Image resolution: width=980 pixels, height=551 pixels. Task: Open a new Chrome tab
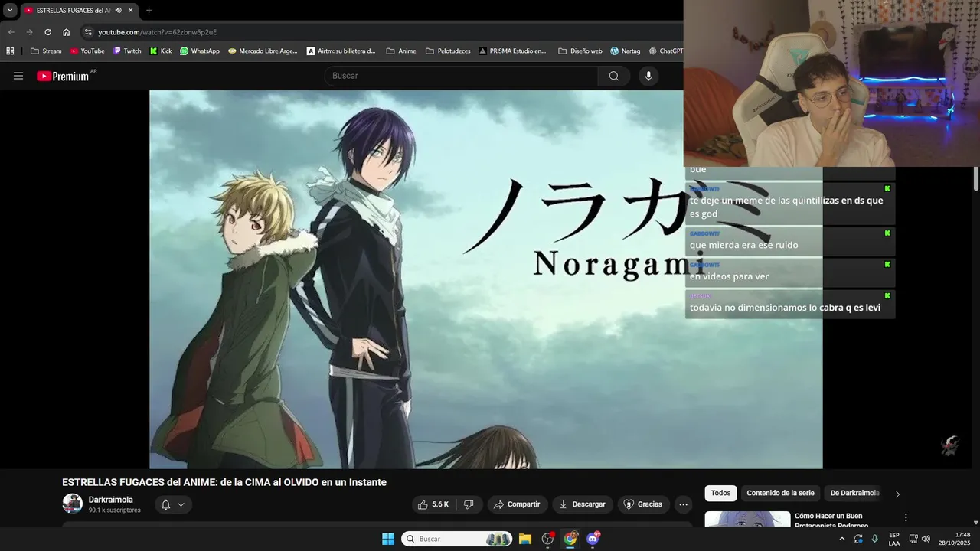pos(149,11)
